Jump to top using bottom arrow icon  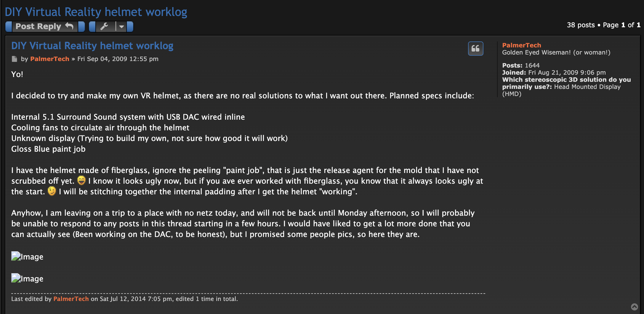pyautogui.click(x=634, y=307)
